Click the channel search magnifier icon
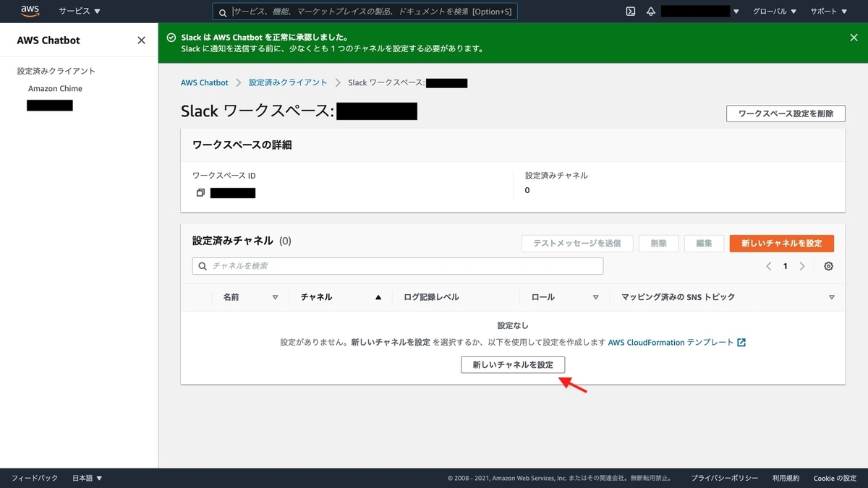Viewport: 868px width, 488px height. [x=203, y=266]
